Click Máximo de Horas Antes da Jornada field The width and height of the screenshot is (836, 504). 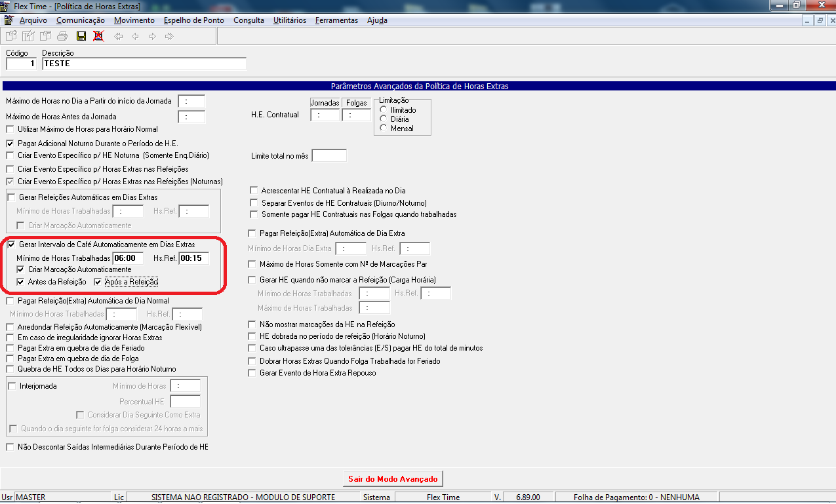coord(191,117)
